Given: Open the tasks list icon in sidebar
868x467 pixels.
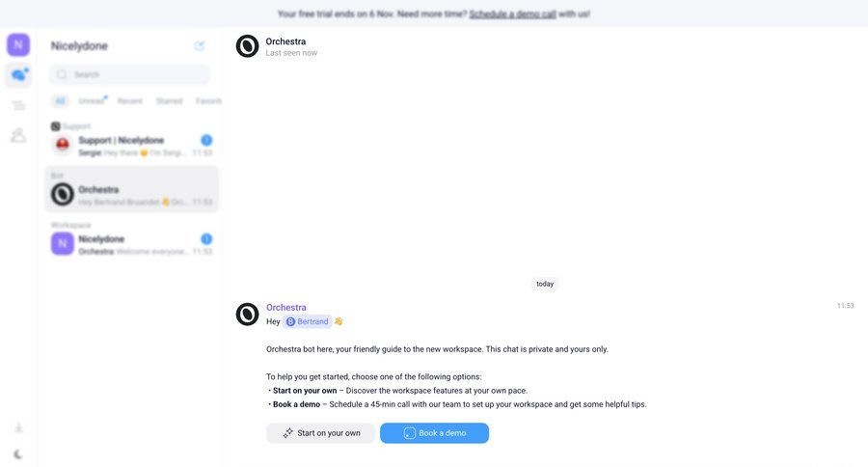Looking at the screenshot, I should point(18,105).
